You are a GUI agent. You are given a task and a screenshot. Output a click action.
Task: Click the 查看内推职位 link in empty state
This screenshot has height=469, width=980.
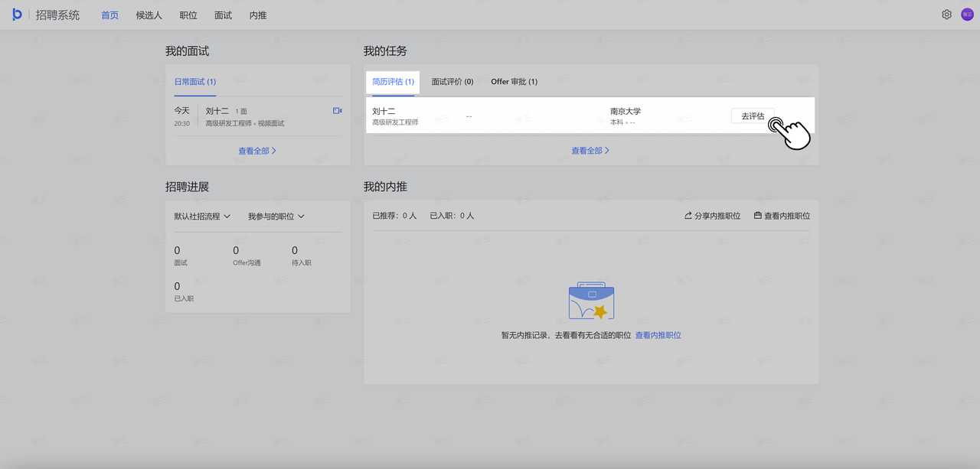click(658, 335)
